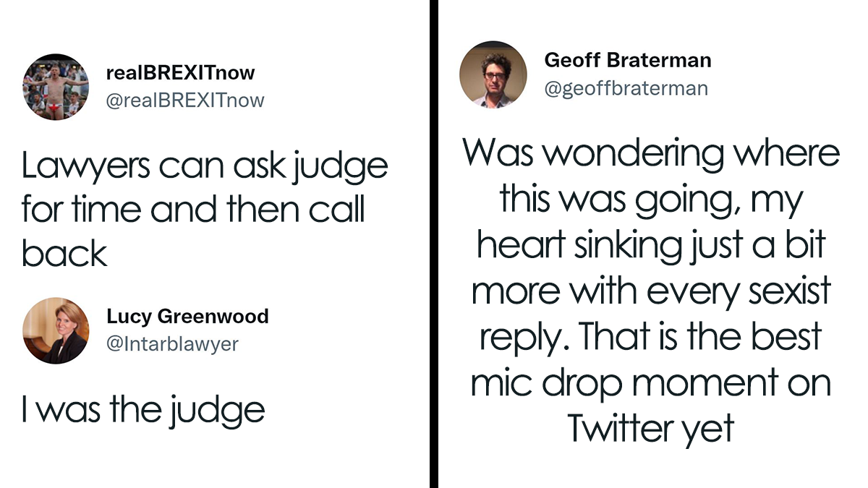The width and height of the screenshot is (868, 488).
Task: Click the "heart sinking just a bit" line
Action: click(651, 245)
